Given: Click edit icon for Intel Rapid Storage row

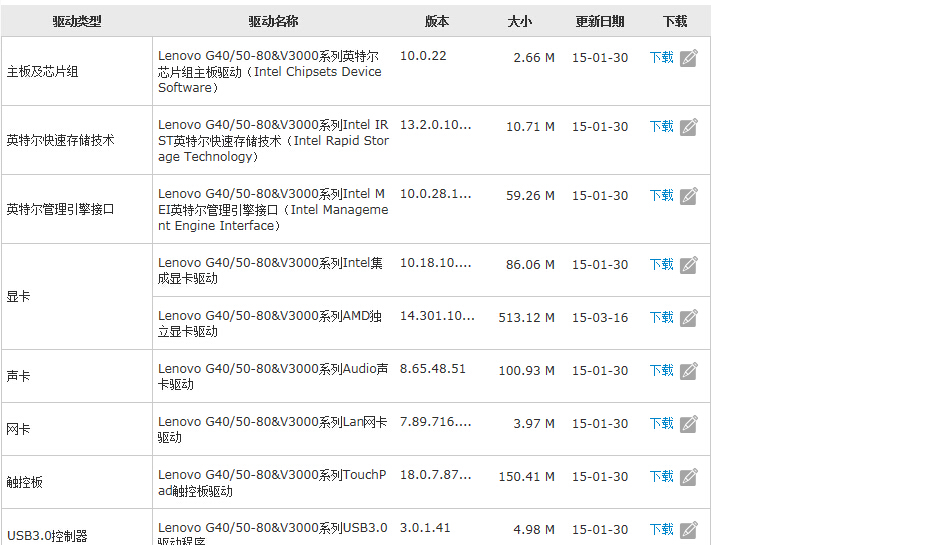Looking at the screenshot, I should 689,127.
